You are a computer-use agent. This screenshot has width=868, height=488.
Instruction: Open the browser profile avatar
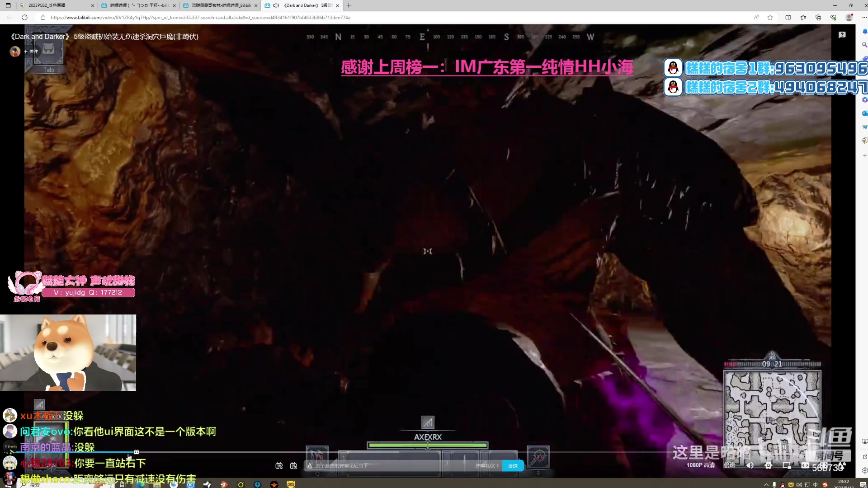[849, 17]
